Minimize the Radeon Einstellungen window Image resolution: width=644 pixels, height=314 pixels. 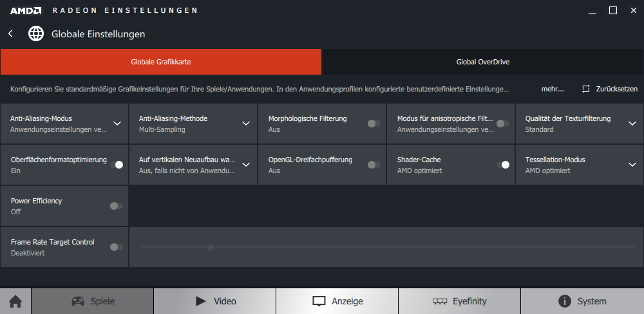coord(592,12)
